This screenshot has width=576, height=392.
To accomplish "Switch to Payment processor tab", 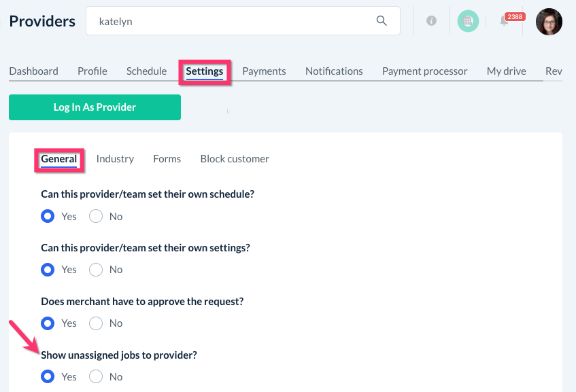I will tap(424, 71).
